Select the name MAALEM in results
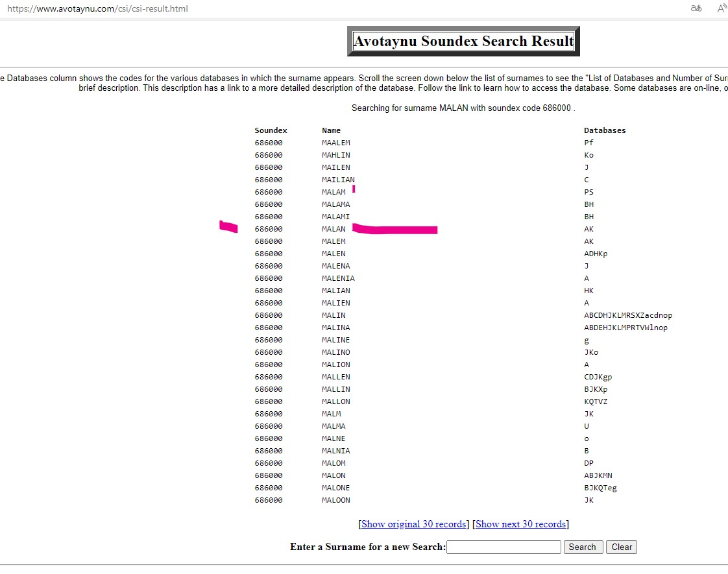 (x=335, y=143)
